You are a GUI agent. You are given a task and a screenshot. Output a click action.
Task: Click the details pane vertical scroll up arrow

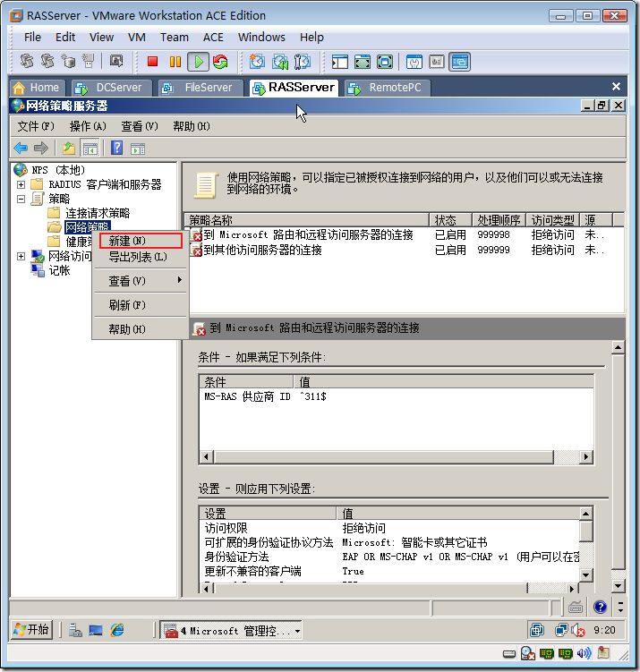618,347
